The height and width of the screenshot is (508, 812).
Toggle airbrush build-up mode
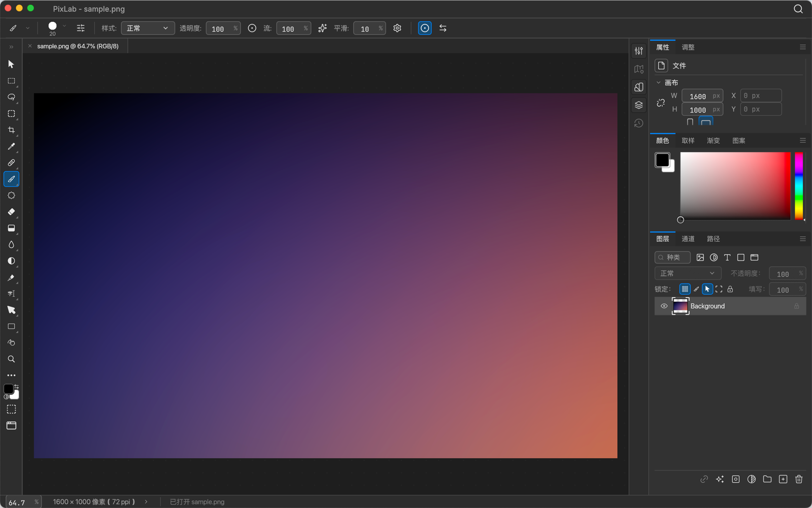(322, 28)
